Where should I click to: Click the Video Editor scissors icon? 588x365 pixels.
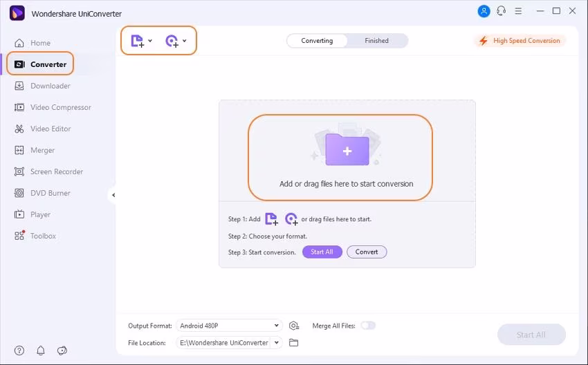(19, 129)
